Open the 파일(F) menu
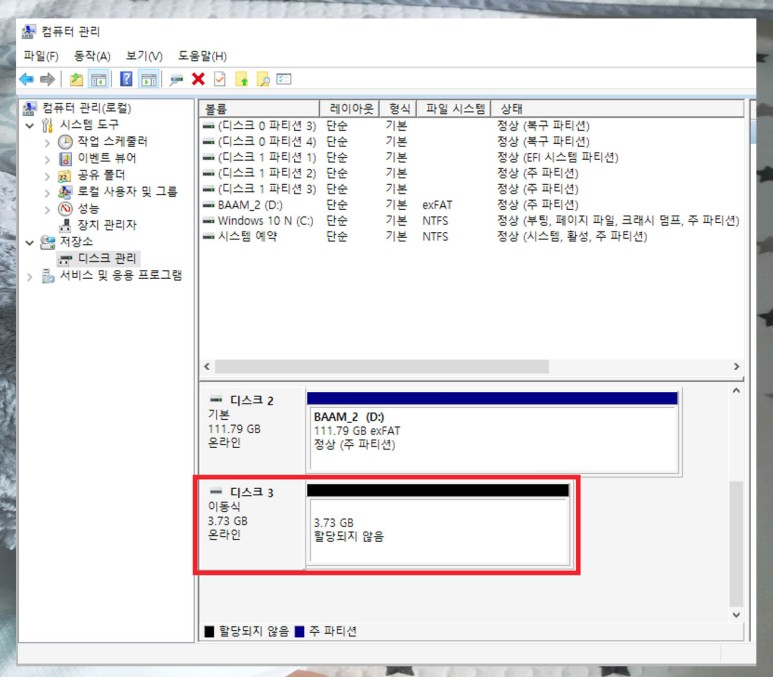Image resolution: width=773 pixels, height=677 pixels. coord(41,56)
